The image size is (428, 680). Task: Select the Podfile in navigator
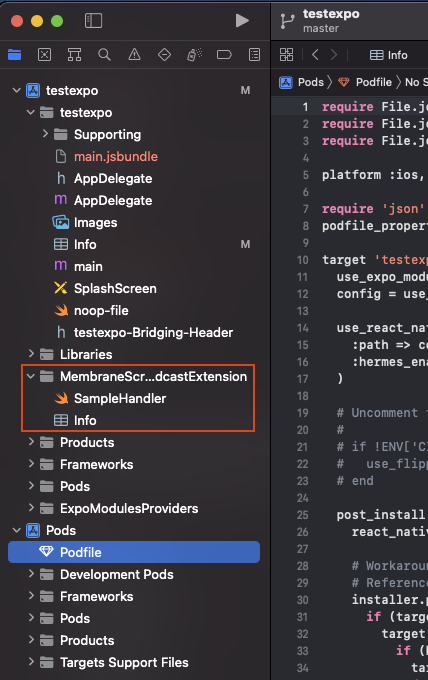coord(134,552)
